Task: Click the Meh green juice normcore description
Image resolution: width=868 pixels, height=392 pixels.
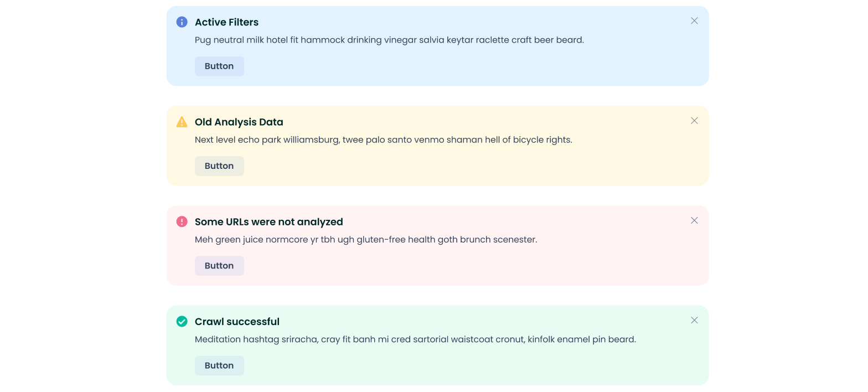Action: 366,240
